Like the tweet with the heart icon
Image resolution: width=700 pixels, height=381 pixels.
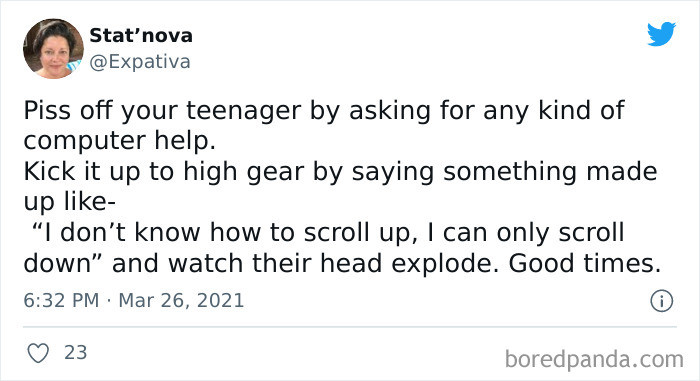38,353
